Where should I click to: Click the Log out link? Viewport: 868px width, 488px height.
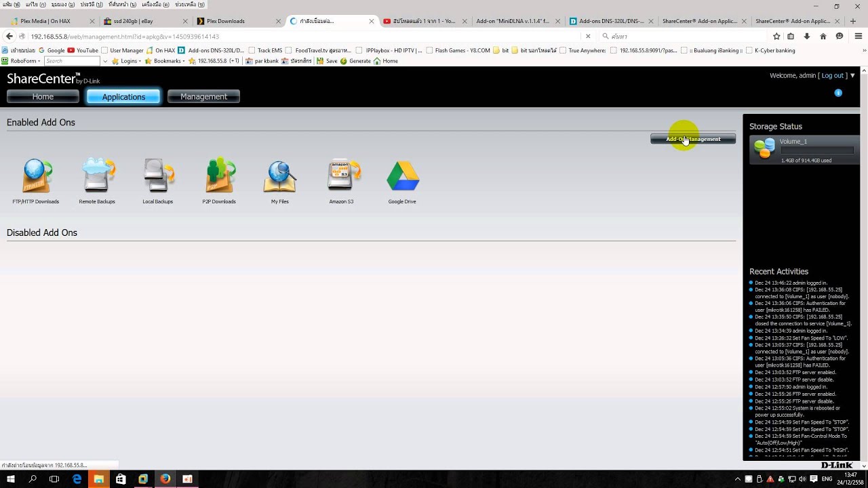pyautogui.click(x=832, y=75)
